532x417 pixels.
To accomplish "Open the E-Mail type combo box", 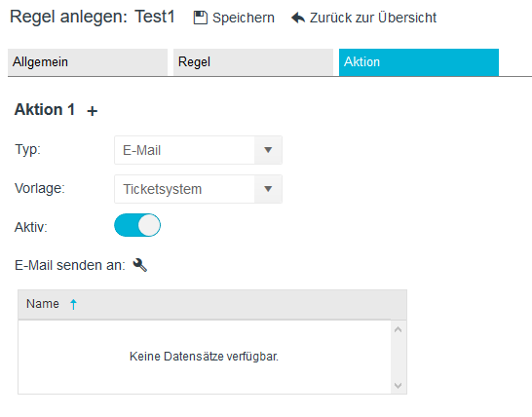I will click(198, 150).
